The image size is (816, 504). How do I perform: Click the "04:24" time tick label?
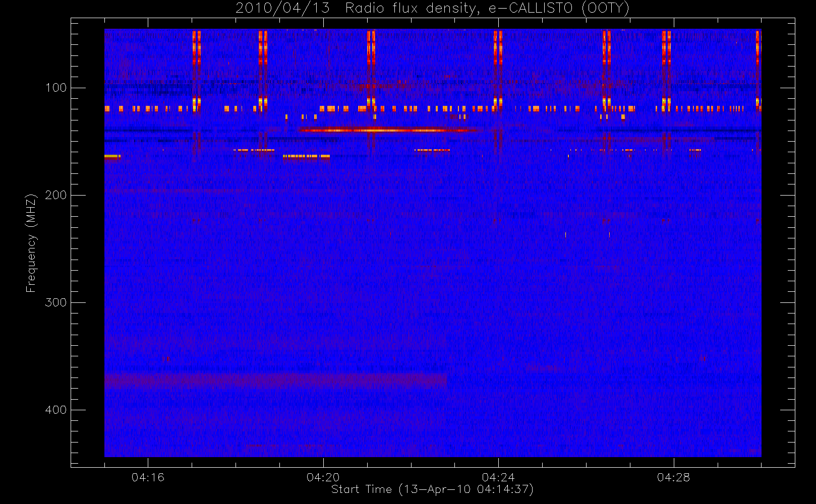[498, 477]
